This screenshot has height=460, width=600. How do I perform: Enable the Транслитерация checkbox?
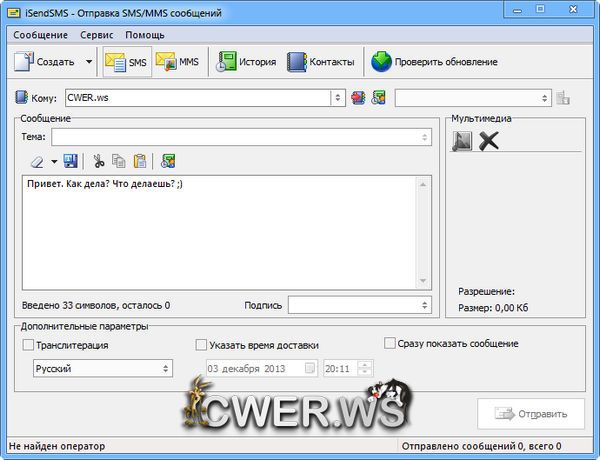(x=28, y=345)
